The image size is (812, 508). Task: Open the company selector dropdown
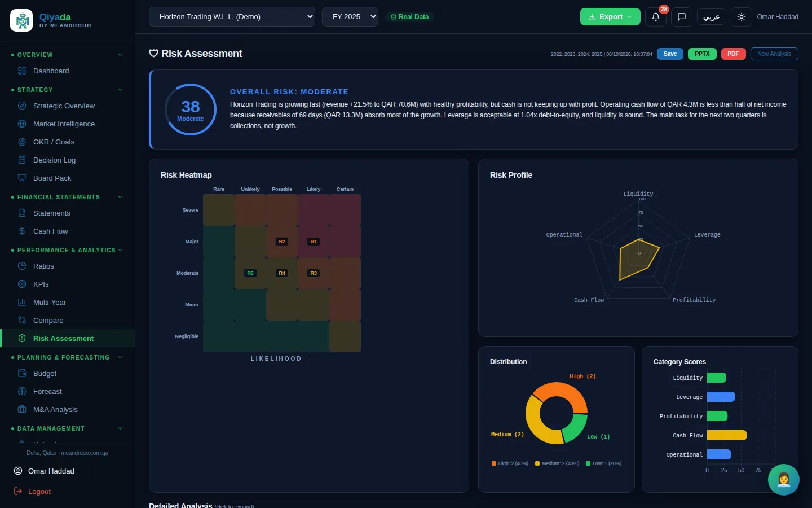232,17
